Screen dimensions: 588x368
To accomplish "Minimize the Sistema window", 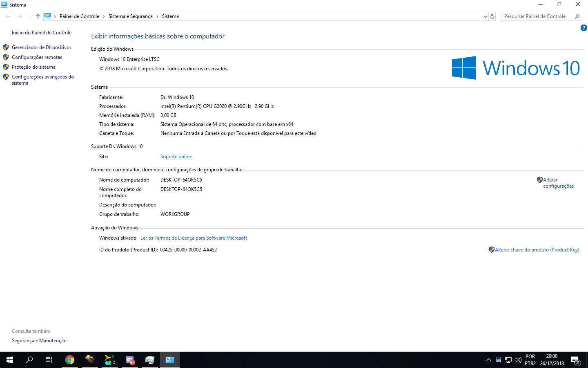I will (541, 4).
